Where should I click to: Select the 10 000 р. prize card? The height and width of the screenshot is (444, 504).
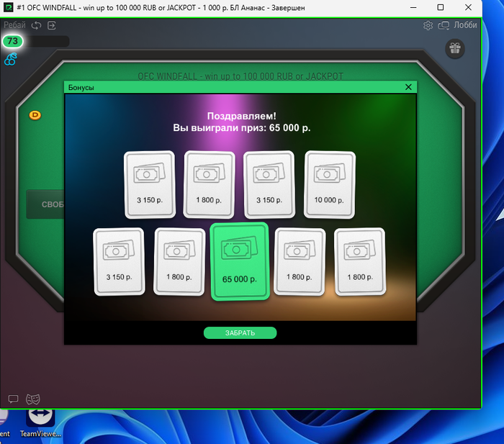pyautogui.click(x=330, y=185)
